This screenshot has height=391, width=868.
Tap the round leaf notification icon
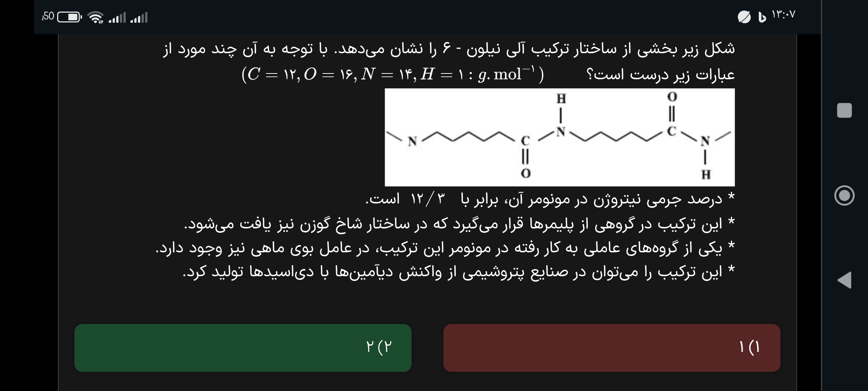744,17
